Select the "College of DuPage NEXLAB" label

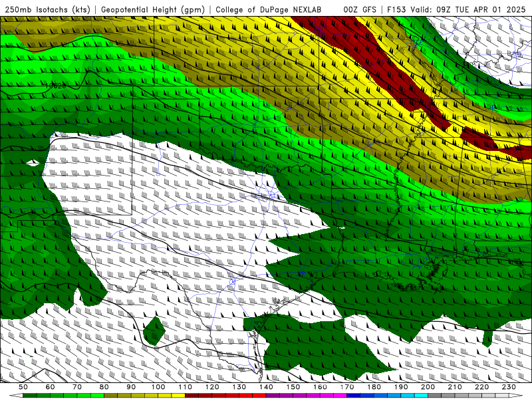268,9
